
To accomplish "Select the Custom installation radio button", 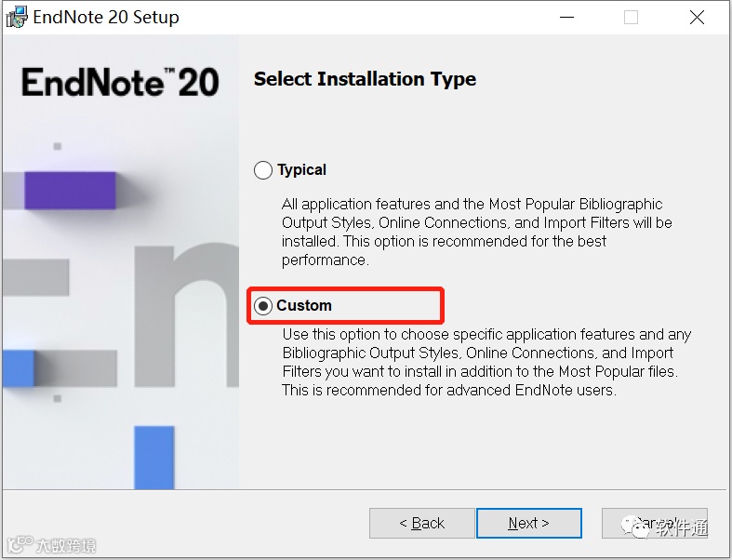I will [x=263, y=306].
